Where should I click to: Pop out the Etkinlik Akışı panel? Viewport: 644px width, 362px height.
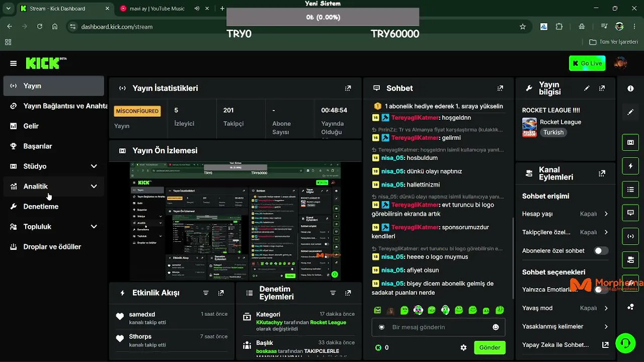tap(221, 293)
